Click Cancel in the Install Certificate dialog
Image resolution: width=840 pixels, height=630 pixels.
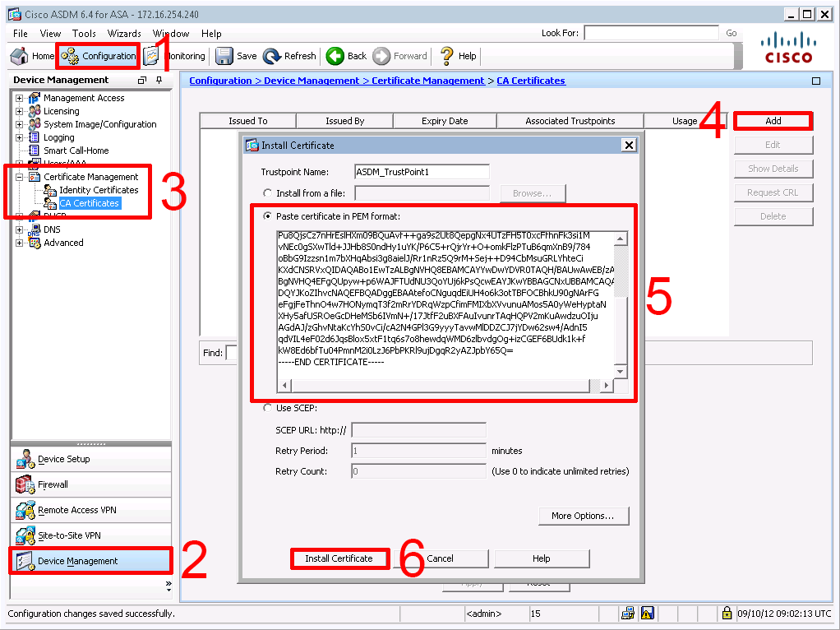click(441, 558)
